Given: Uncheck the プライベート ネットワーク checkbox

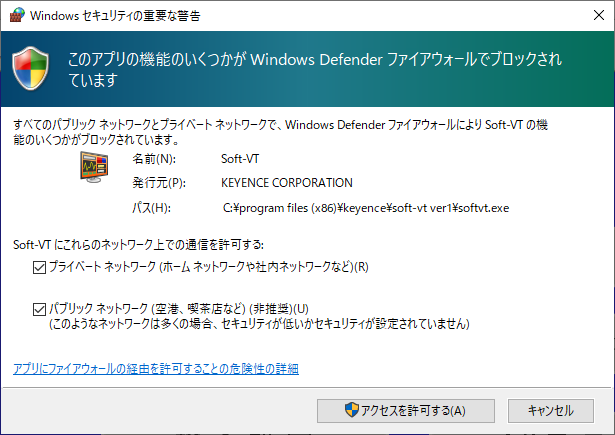Looking at the screenshot, I should [39, 268].
